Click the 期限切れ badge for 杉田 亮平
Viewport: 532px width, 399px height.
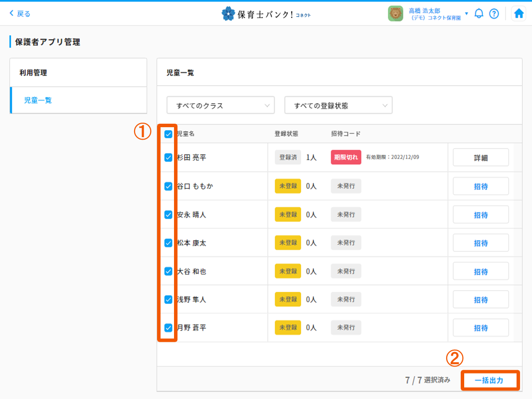click(346, 157)
